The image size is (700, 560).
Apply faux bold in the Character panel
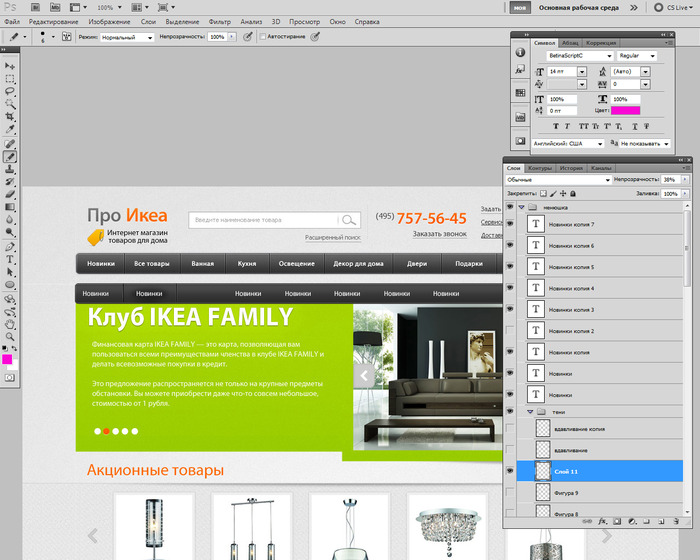(556, 126)
